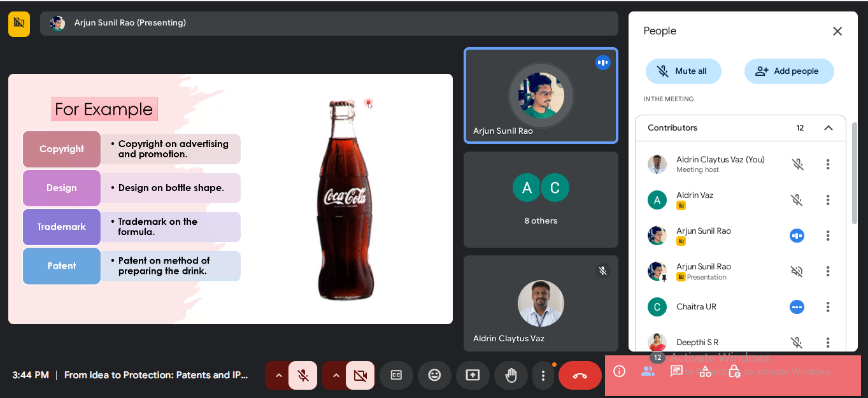Click muted audio icon on Presentation row
This screenshot has width=868, height=398.
[x=797, y=271]
